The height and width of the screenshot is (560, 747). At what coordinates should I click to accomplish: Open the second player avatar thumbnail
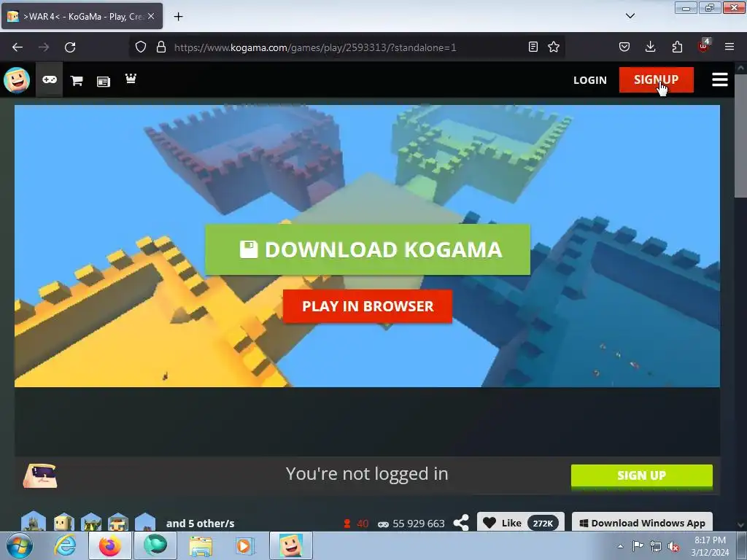(64, 522)
